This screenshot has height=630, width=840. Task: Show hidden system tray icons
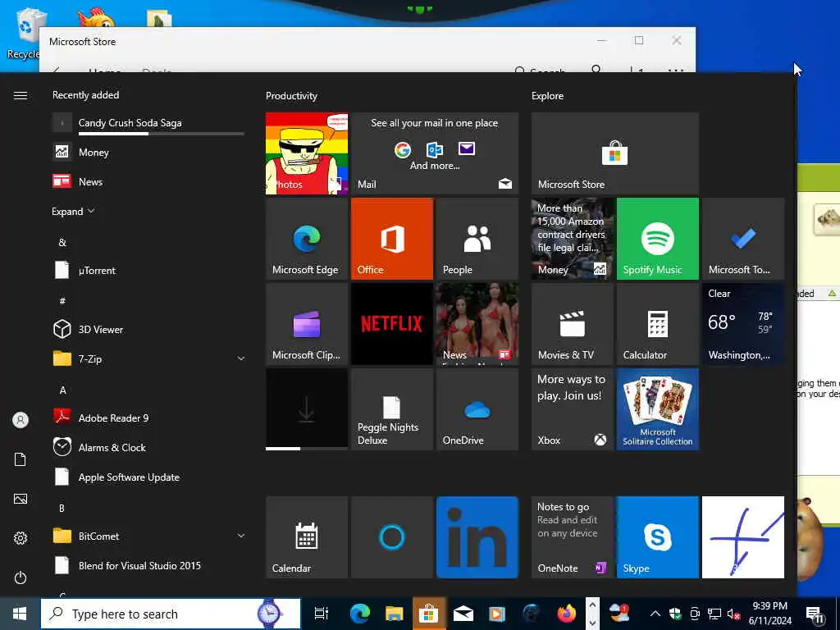coord(655,614)
